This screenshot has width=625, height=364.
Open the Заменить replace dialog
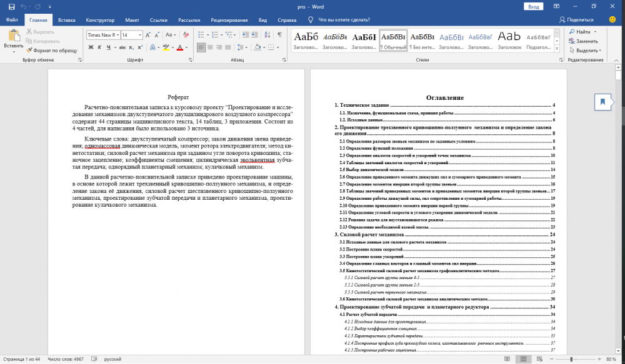[x=583, y=41]
